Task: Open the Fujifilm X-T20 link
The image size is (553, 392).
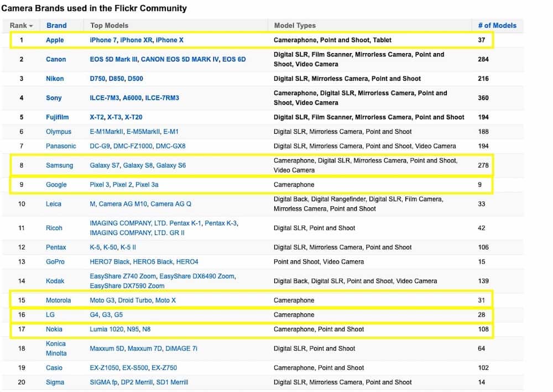Action: click(133, 117)
